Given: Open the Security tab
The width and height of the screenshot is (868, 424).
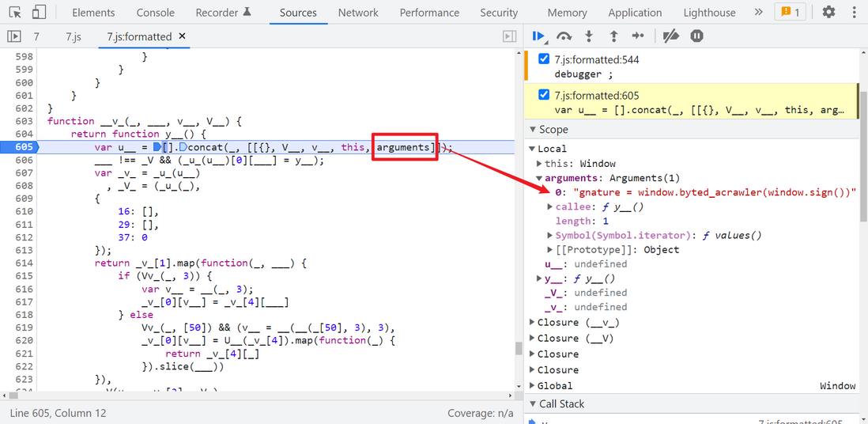Looking at the screenshot, I should [499, 12].
